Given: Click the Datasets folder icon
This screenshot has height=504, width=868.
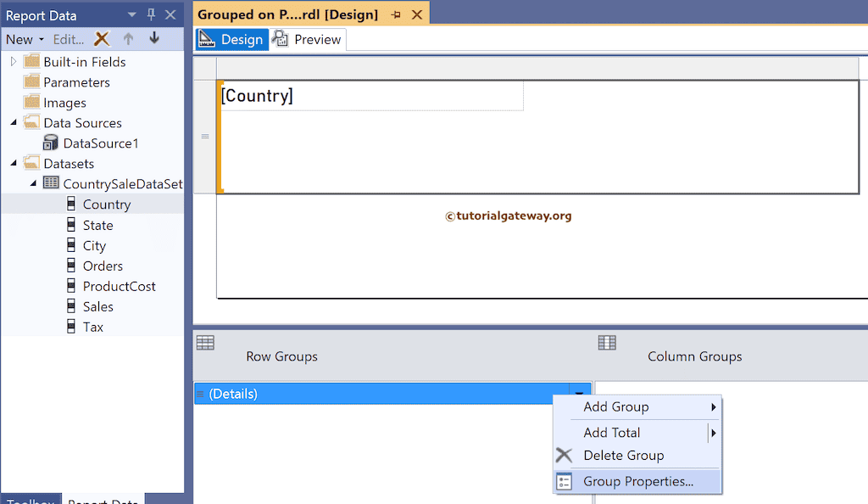Looking at the screenshot, I should (31, 162).
